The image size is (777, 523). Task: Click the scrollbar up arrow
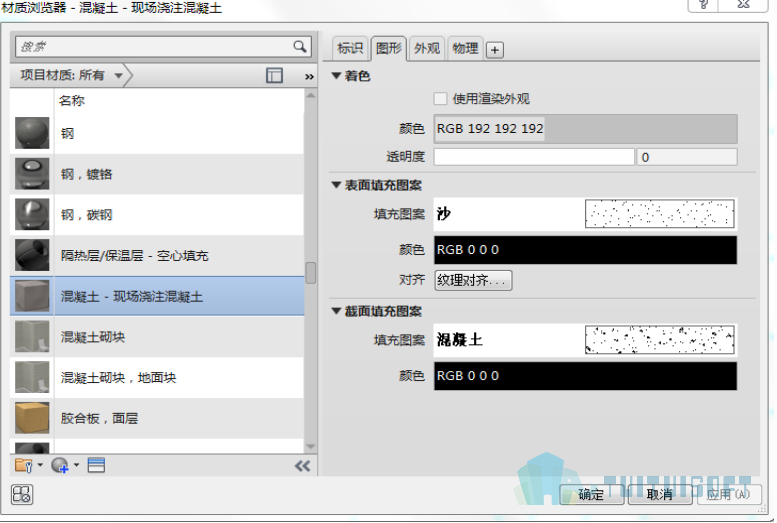click(x=311, y=95)
